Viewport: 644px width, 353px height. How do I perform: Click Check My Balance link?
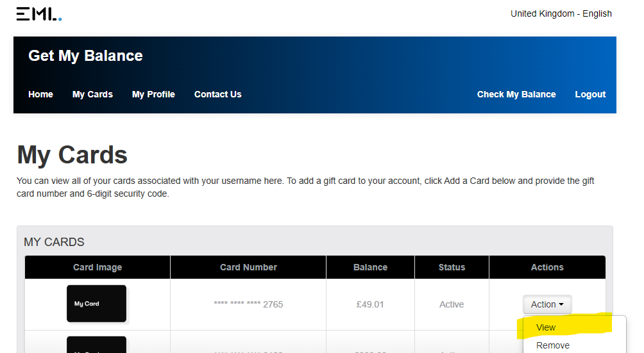[x=516, y=94]
